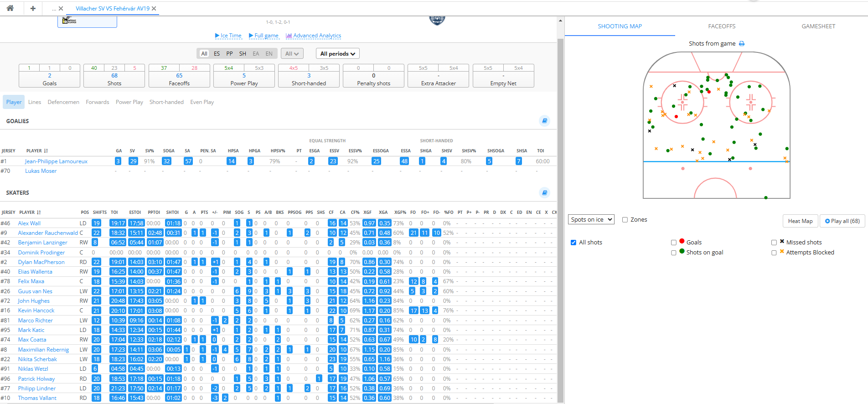This screenshot has width=868, height=404.
Task: Expand the All periods dropdown
Action: pyautogui.click(x=337, y=54)
